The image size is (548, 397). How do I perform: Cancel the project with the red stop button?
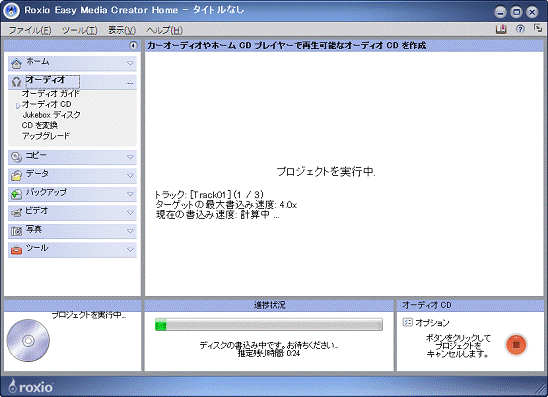click(516, 345)
